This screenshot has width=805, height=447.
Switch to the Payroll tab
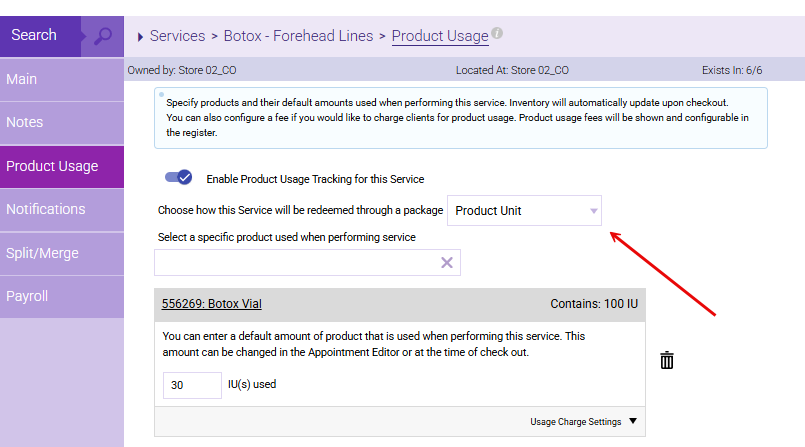(62, 296)
